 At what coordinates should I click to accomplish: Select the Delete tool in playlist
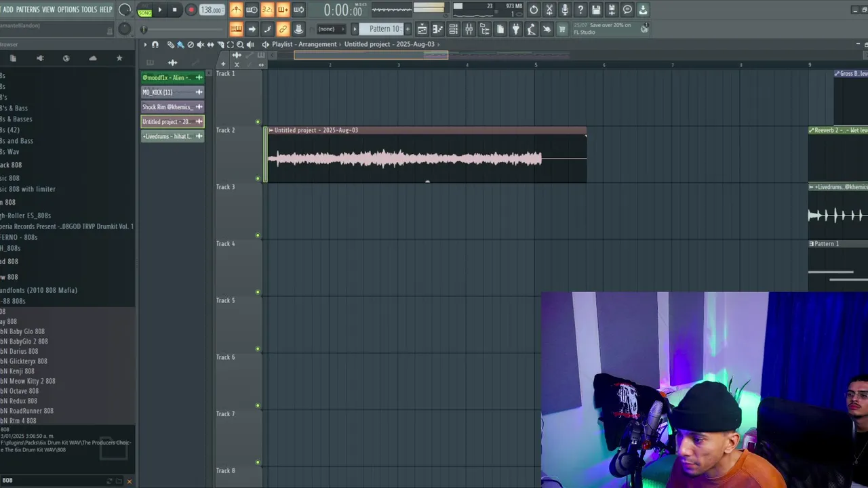coord(191,44)
